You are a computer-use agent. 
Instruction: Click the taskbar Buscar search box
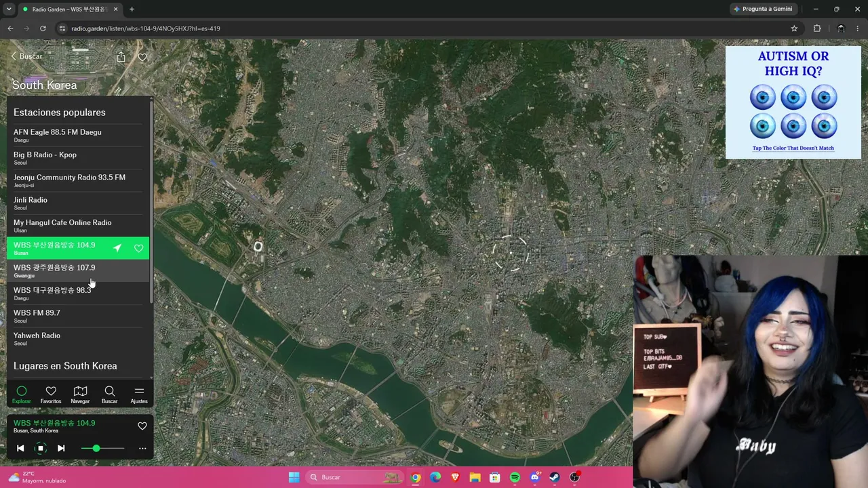pyautogui.click(x=355, y=477)
